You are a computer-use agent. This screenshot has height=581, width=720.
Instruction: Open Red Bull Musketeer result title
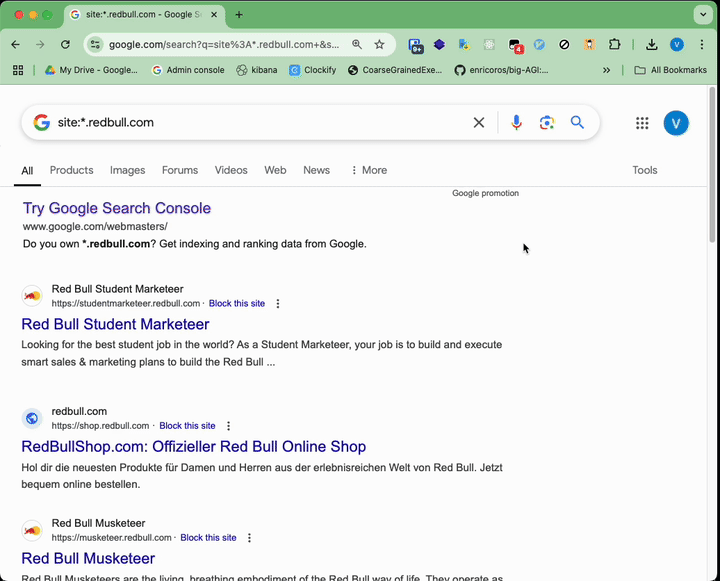click(x=88, y=558)
